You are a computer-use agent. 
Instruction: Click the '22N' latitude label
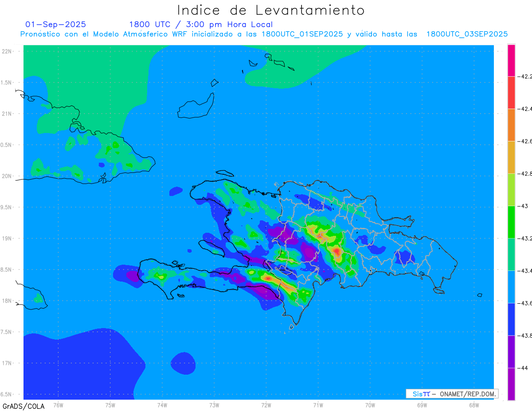tap(7, 51)
